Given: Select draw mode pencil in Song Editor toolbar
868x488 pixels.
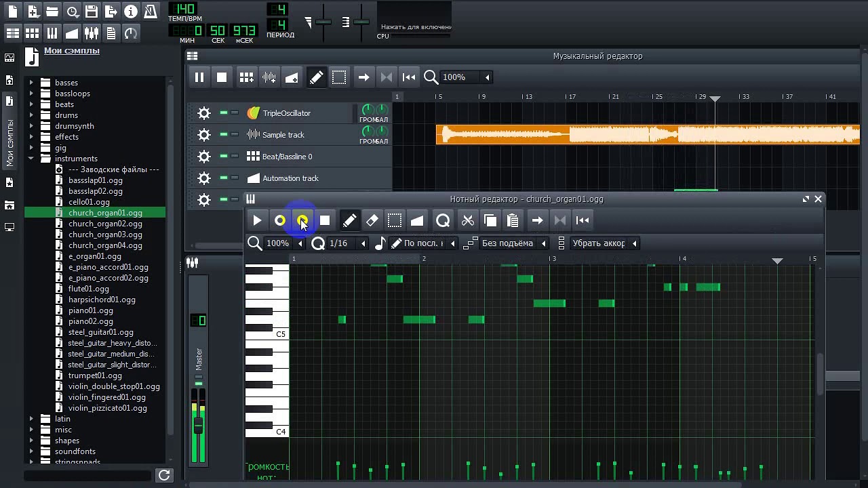Looking at the screenshot, I should point(316,77).
